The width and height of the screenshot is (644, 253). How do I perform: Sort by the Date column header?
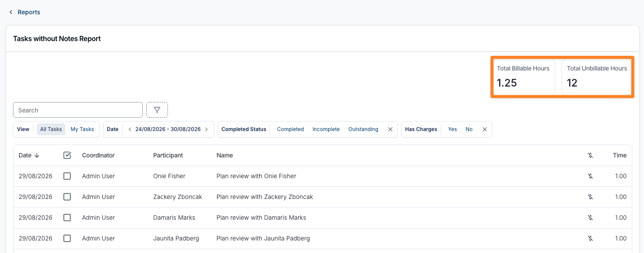(x=25, y=155)
